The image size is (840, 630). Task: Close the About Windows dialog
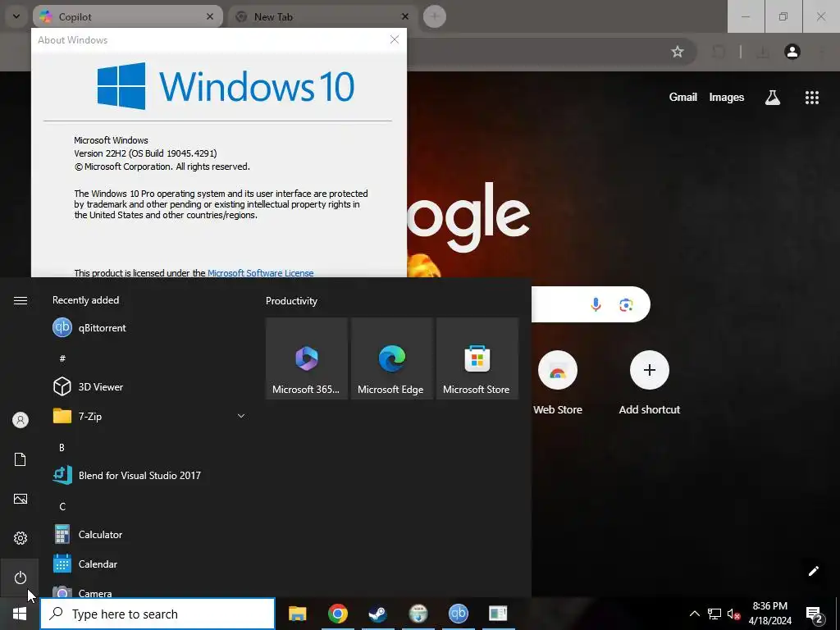395,39
